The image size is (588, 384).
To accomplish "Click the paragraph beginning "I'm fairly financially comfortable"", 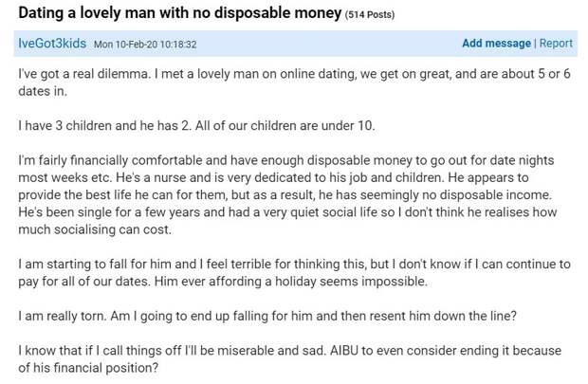I will 287,194.
